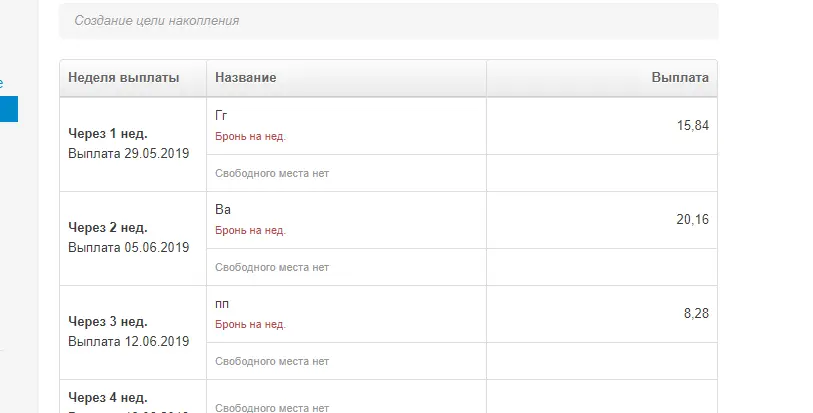Select 'Выплата' column header
The width and height of the screenshot is (813, 413).
(x=680, y=78)
